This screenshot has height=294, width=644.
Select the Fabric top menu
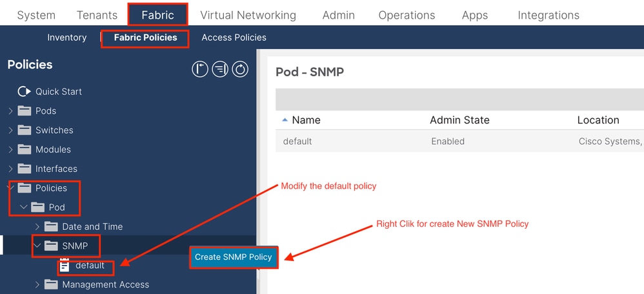click(x=157, y=16)
